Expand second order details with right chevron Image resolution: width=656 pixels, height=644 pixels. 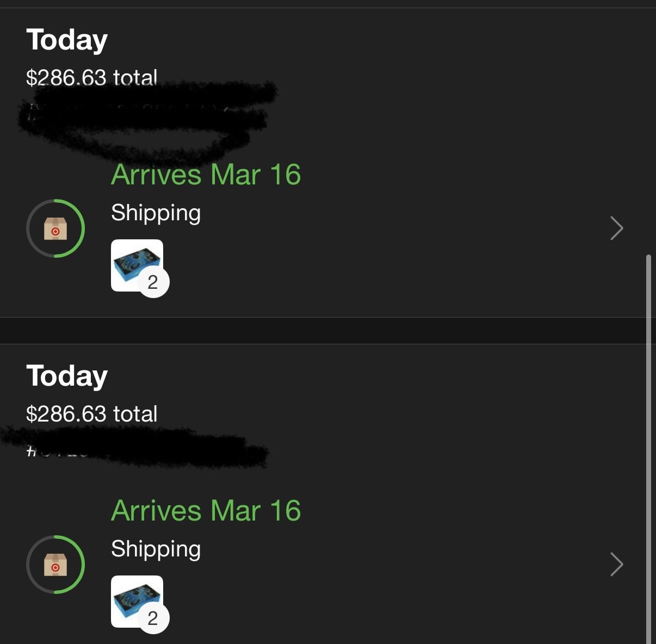click(616, 565)
